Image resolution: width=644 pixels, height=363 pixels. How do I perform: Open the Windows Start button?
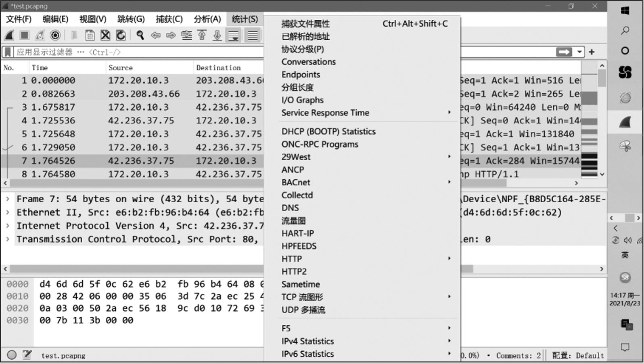(625, 10)
